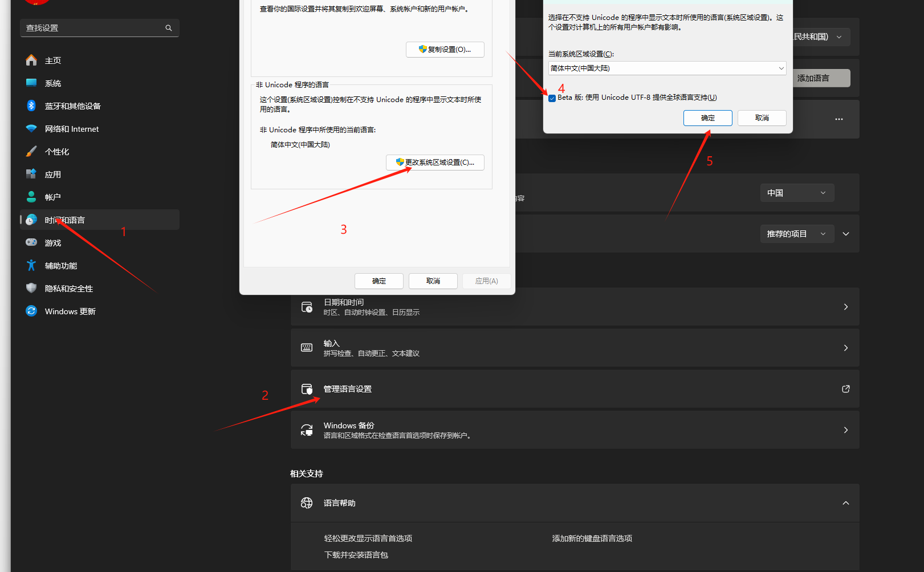The image size is (924, 572).
Task: Open 系统 system icon in sidebar
Action: coord(31,83)
